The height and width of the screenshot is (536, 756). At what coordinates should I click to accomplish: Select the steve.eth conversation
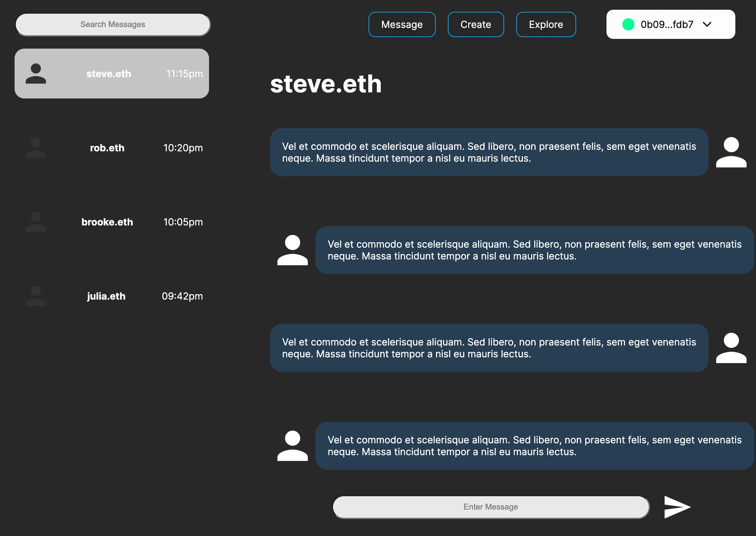(112, 73)
